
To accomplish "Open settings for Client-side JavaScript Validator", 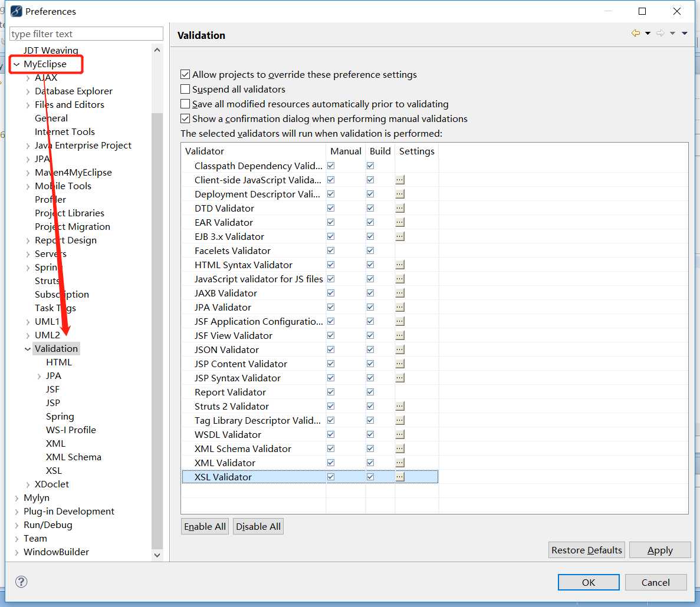I will coord(400,180).
